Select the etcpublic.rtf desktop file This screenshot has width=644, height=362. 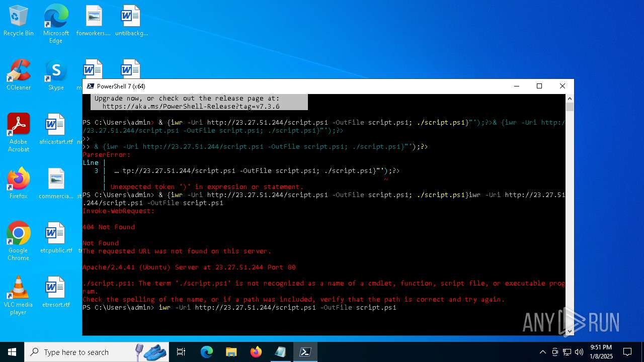click(x=56, y=238)
